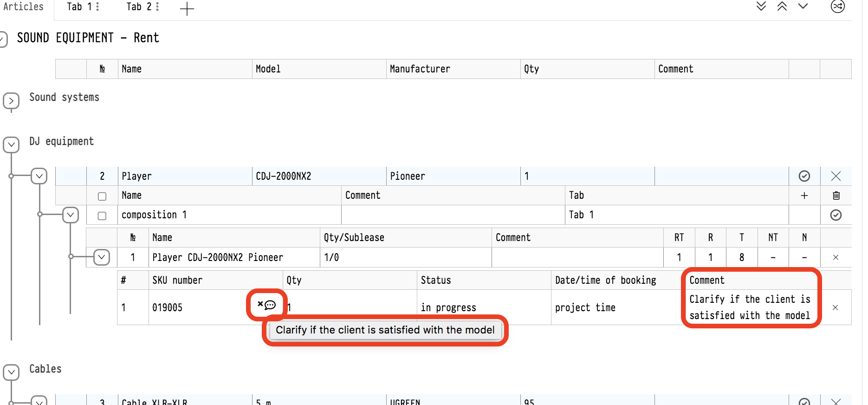
Task: Click the checkmark circle in composition 1 row
Action: point(836,215)
